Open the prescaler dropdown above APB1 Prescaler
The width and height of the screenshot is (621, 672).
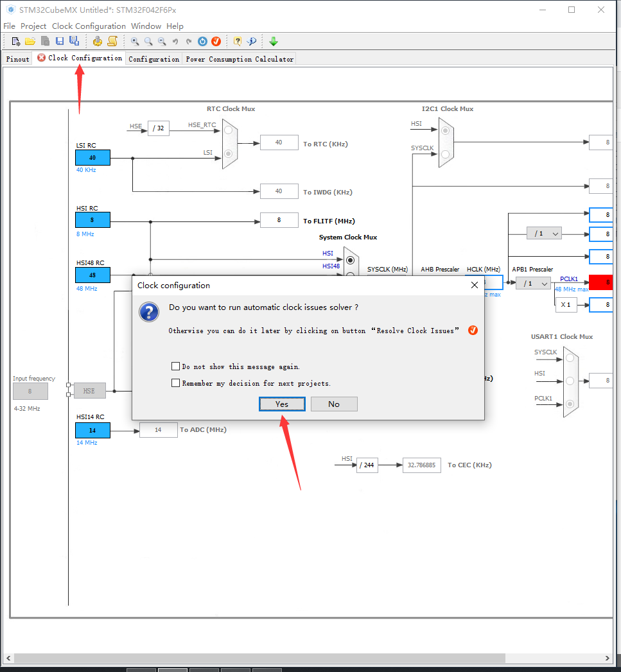pyautogui.click(x=544, y=233)
